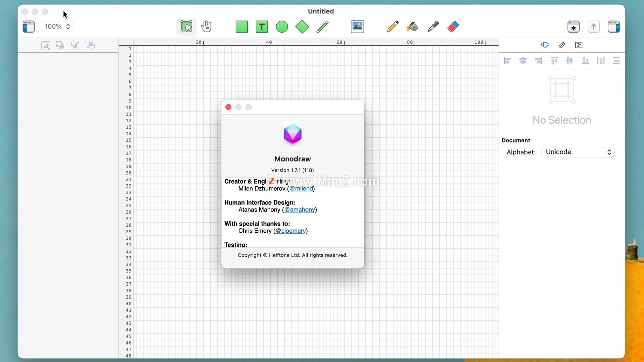Image resolution: width=644 pixels, height=362 pixels.
Task: Close the About Monodraw dialog
Action: tap(228, 107)
